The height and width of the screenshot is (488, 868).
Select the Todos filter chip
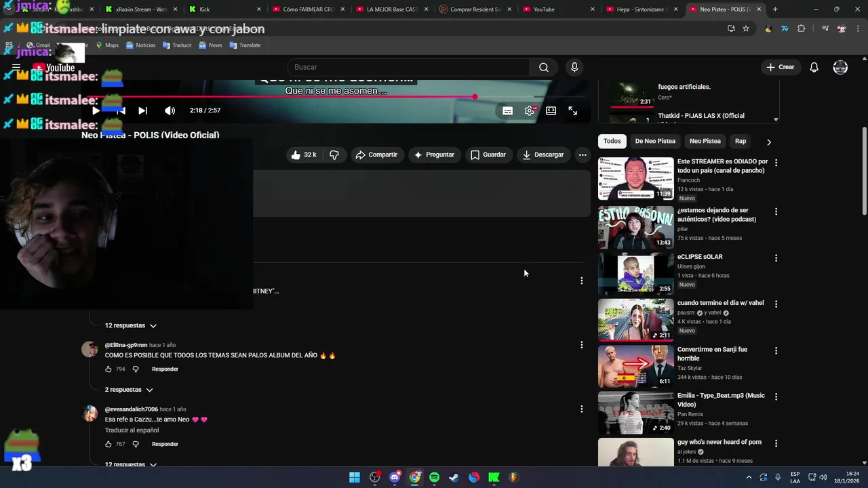click(x=612, y=141)
